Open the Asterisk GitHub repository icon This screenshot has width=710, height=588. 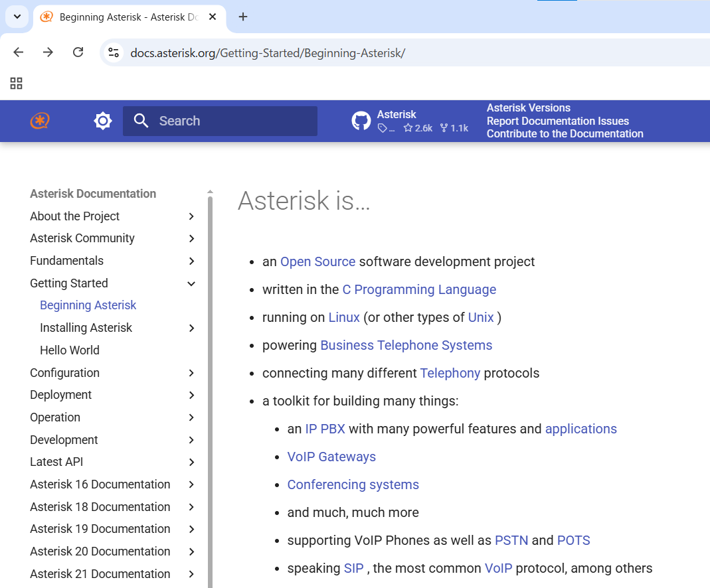tap(361, 121)
